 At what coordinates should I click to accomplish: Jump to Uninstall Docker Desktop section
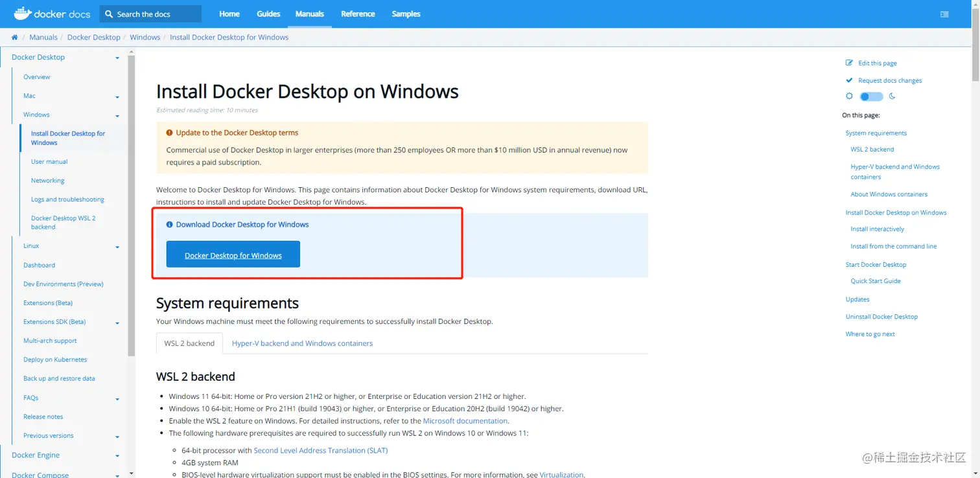pos(881,317)
